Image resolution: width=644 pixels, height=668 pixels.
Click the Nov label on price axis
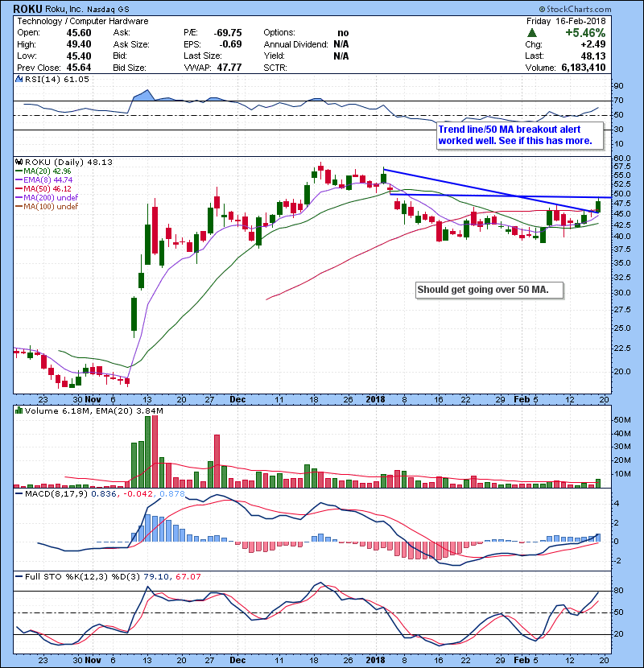coord(93,400)
